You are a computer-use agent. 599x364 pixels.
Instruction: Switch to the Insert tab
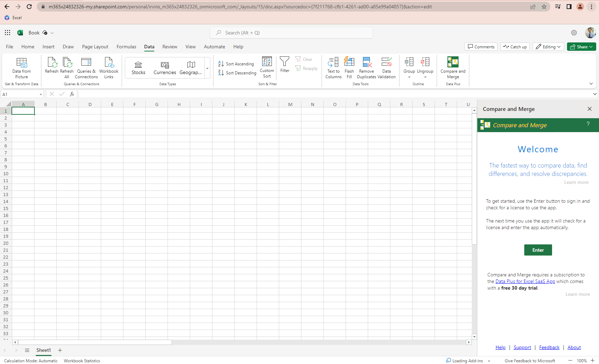click(x=48, y=47)
